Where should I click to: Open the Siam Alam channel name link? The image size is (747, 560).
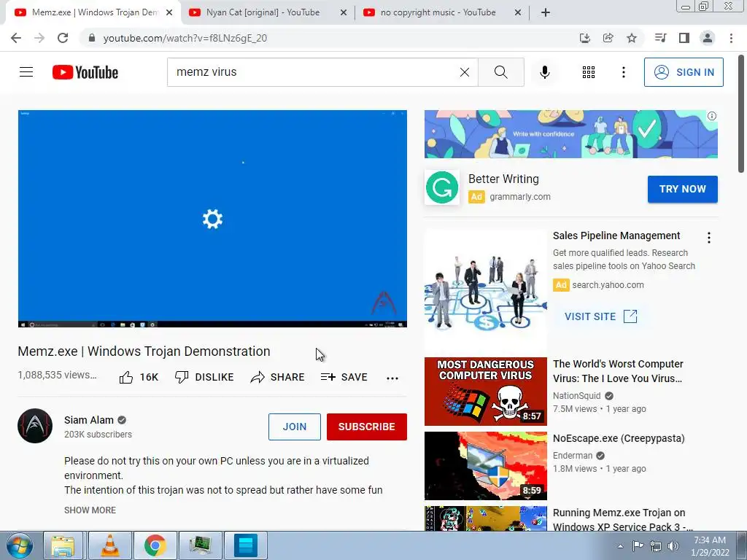point(88,420)
